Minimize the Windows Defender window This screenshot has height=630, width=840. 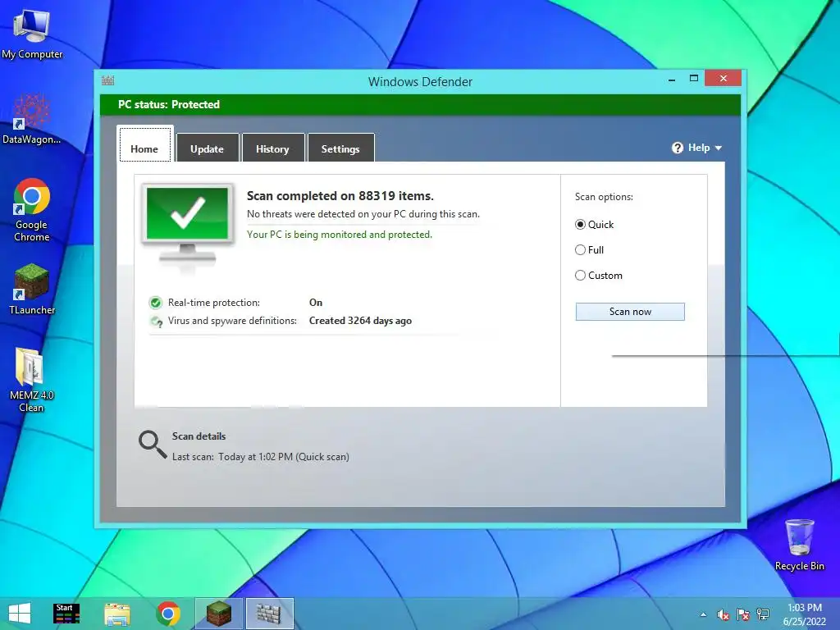point(672,80)
